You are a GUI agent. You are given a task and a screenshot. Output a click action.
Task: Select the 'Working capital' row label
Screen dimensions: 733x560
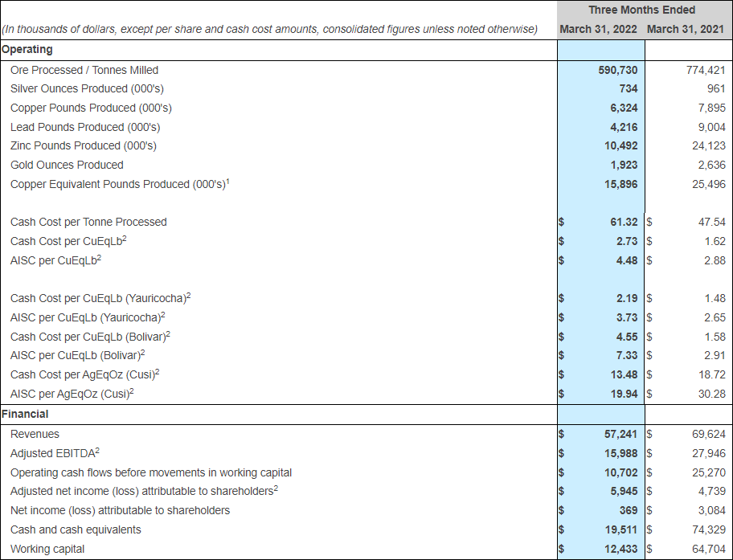(47, 549)
